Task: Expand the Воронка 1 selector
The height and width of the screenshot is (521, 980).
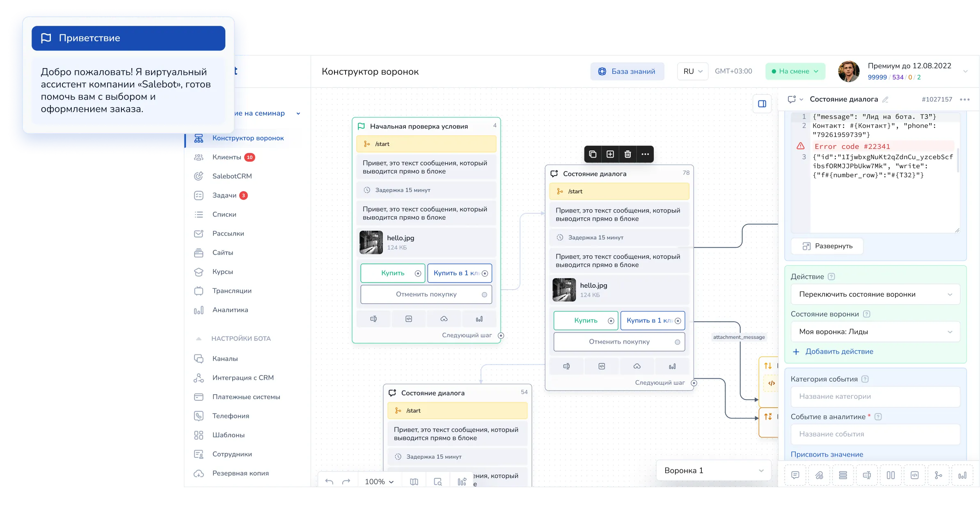Action: pos(714,471)
